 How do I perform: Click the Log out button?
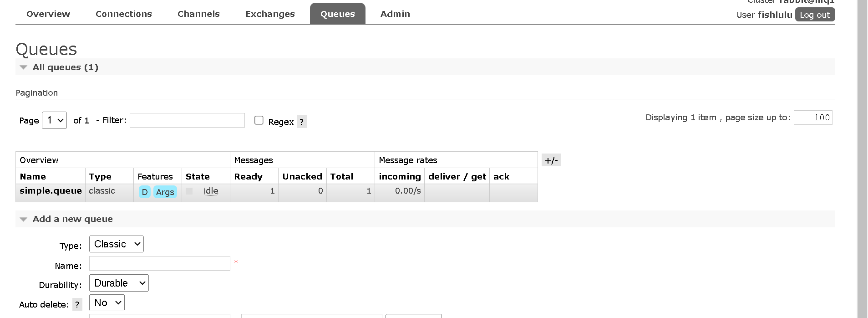[x=815, y=15]
